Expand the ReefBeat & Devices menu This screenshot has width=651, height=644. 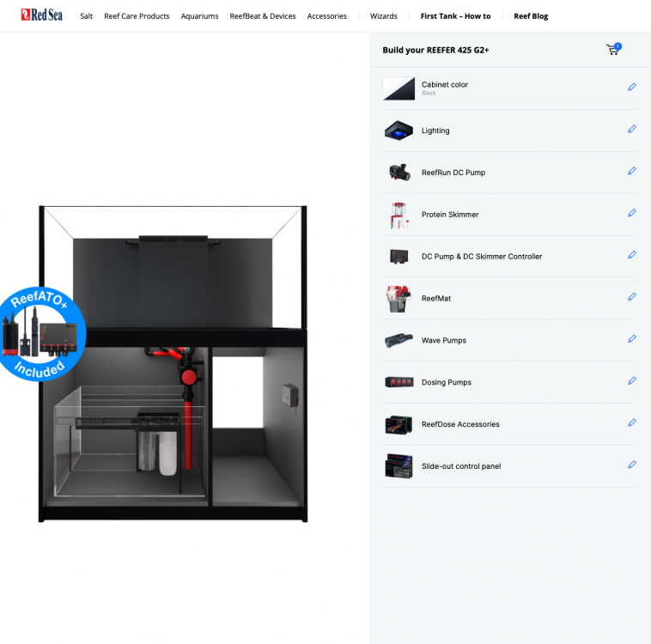[263, 16]
